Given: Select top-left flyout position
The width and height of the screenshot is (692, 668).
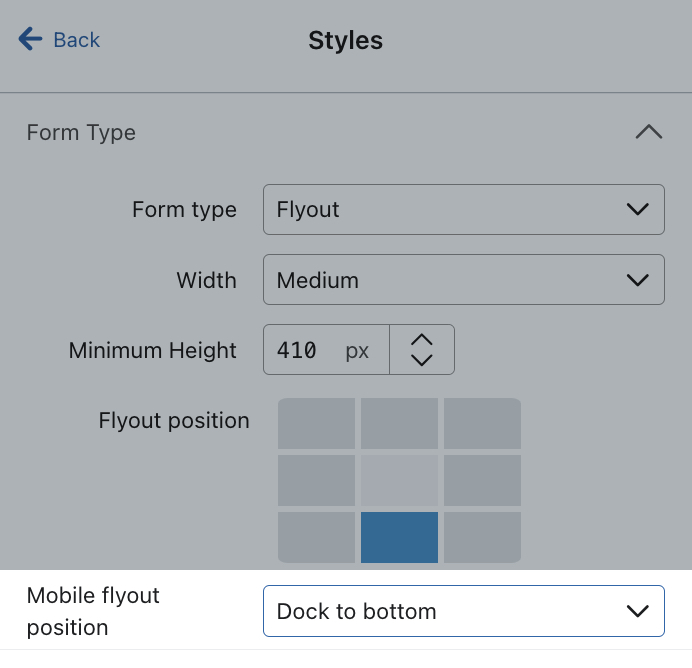Looking at the screenshot, I should coord(316,424).
